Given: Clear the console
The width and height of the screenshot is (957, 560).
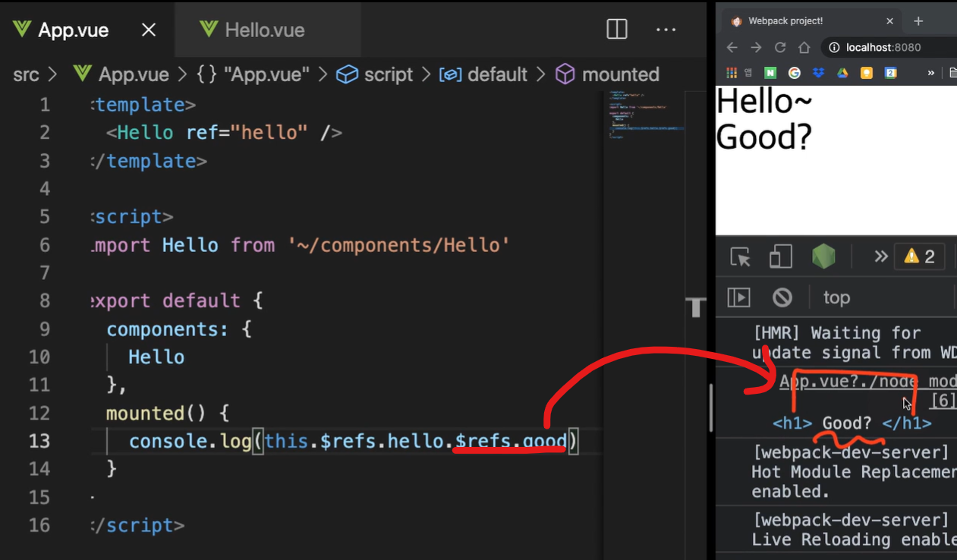Looking at the screenshot, I should coord(782,297).
